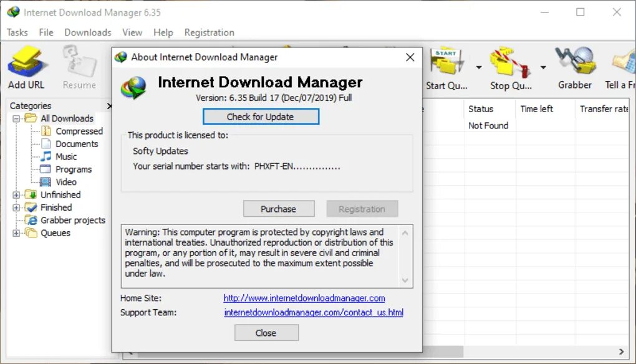Image resolution: width=636 pixels, height=364 pixels.
Task: Expand the Finished tree node
Action: tap(16, 208)
